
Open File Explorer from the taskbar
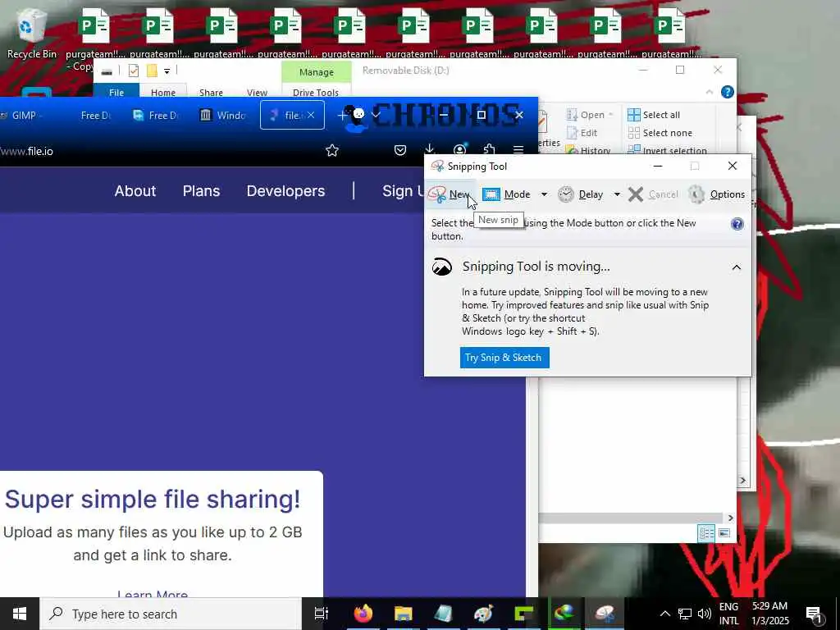pyautogui.click(x=404, y=614)
